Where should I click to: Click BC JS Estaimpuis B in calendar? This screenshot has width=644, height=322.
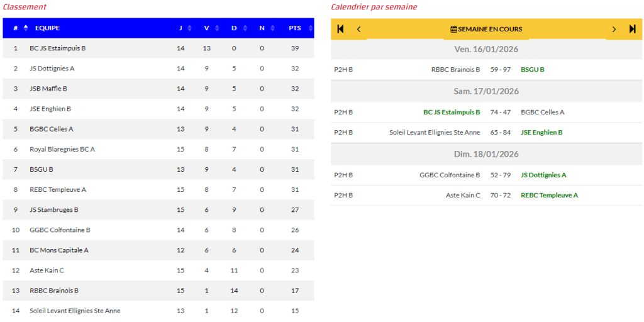(452, 113)
